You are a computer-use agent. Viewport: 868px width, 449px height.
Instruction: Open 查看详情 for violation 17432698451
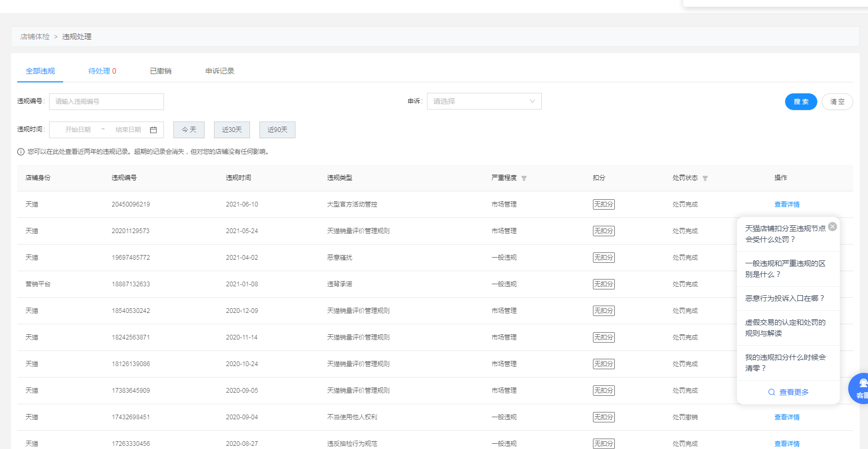coord(787,417)
